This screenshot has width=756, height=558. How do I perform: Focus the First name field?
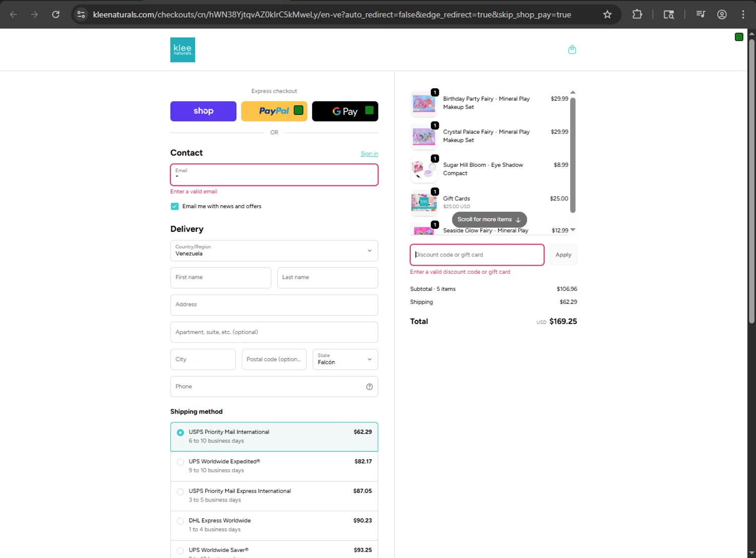click(x=221, y=278)
